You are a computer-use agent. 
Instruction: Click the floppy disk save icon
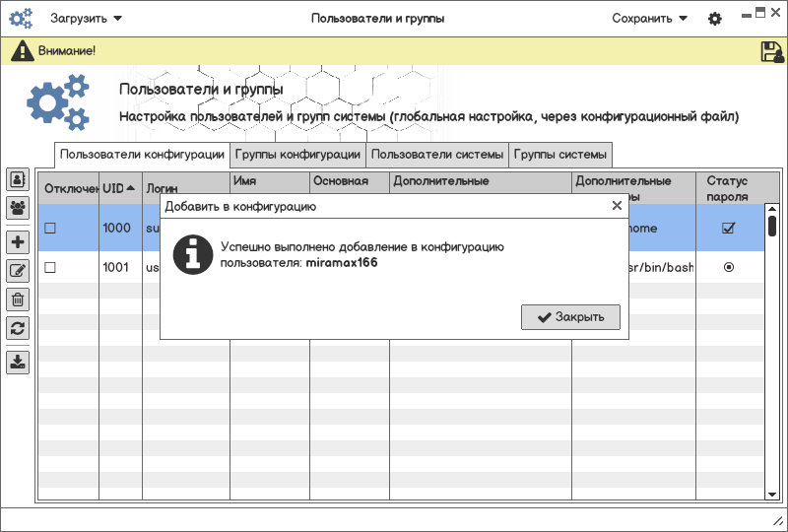pyautogui.click(x=772, y=51)
